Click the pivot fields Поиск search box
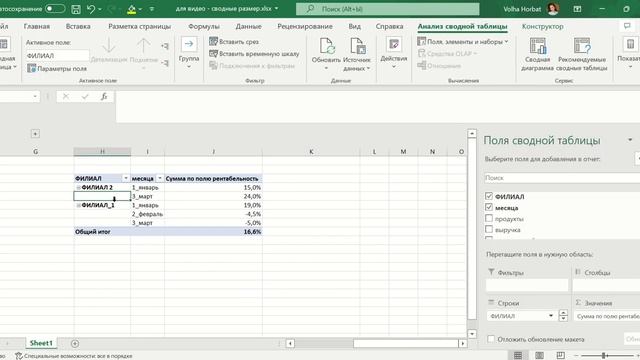This screenshot has height=360, width=640. click(562, 178)
